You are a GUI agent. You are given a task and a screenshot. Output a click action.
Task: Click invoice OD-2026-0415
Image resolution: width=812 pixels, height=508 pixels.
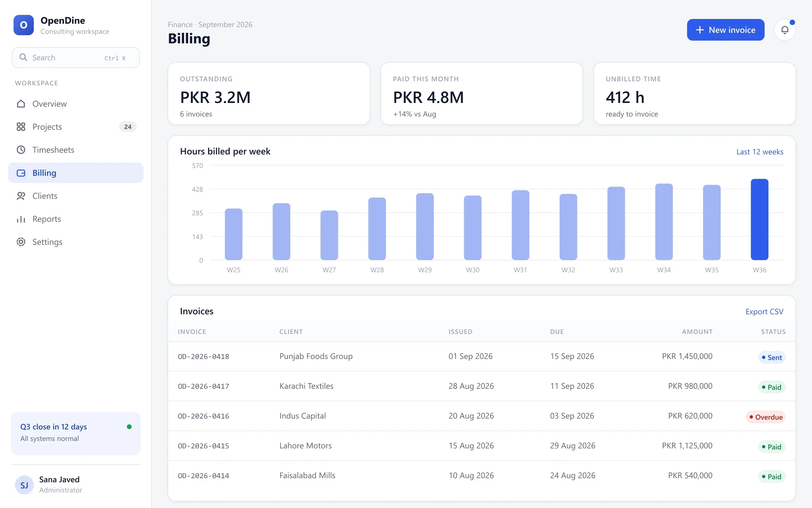click(204, 446)
